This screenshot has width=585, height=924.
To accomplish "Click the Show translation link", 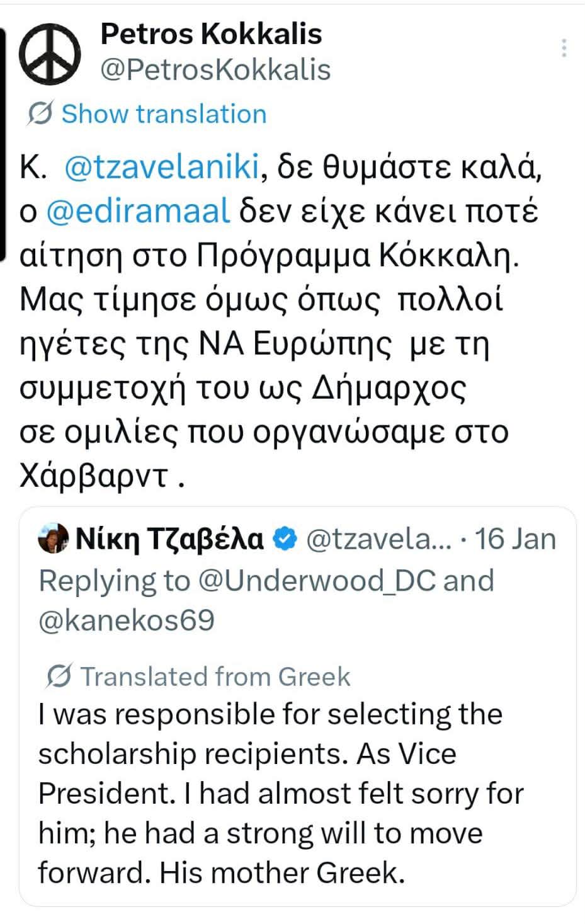I will [x=164, y=114].
